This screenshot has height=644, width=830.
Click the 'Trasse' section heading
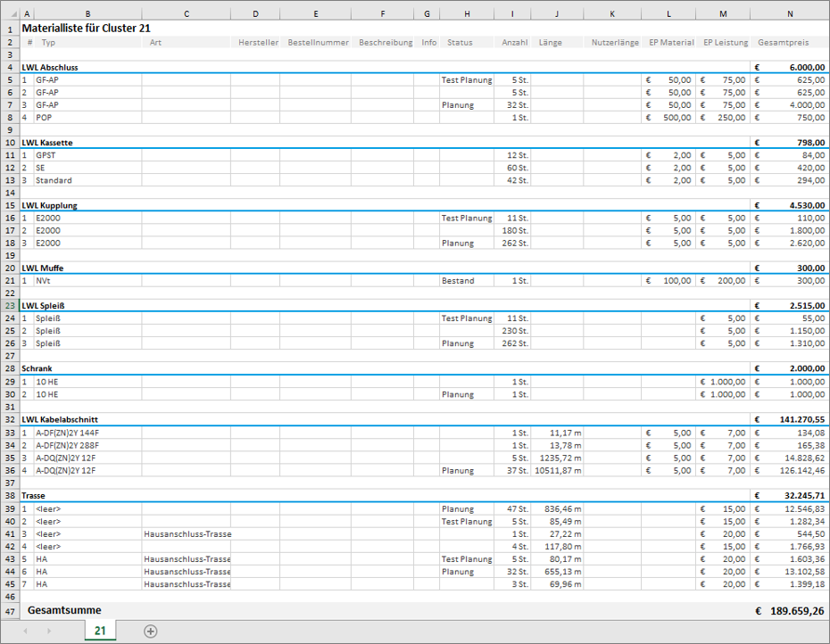[33, 496]
